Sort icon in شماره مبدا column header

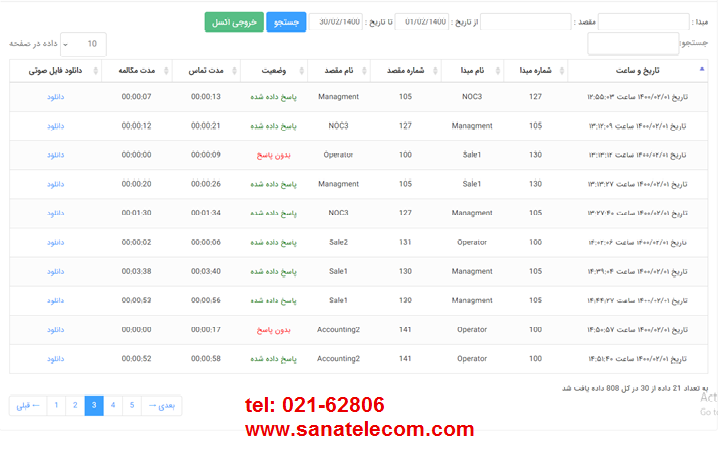pos(562,71)
